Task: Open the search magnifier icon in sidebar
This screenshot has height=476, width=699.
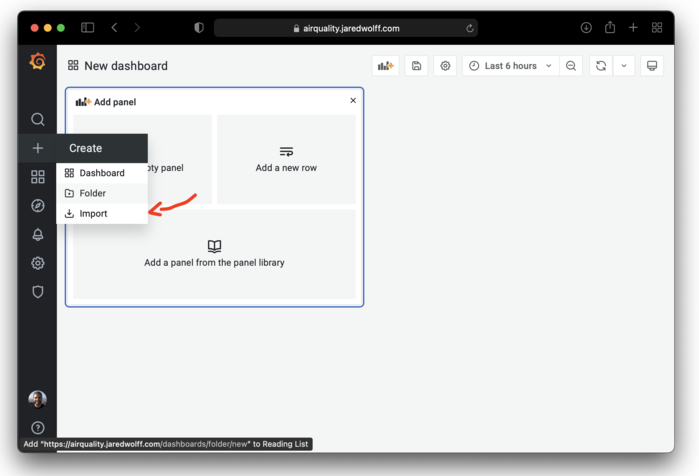Action: [38, 119]
